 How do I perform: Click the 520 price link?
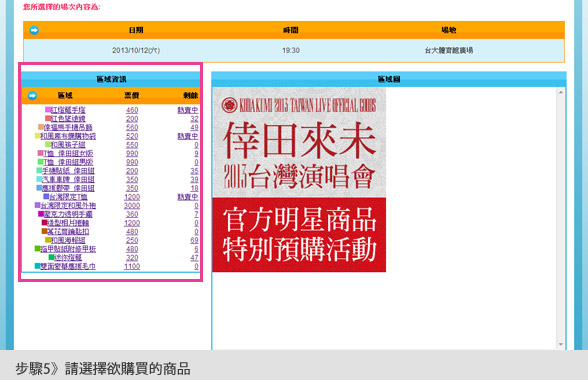pyautogui.click(x=132, y=136)
